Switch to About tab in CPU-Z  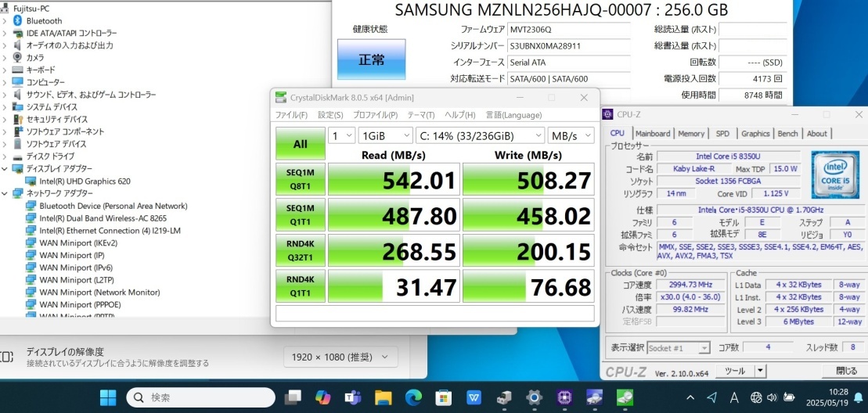[x=816, y=133]
